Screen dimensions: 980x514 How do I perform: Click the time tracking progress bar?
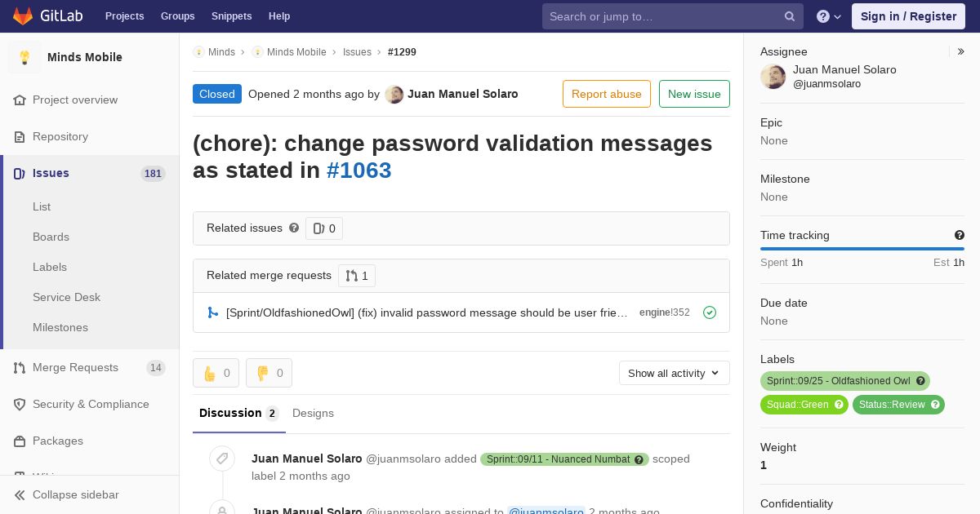862,249
